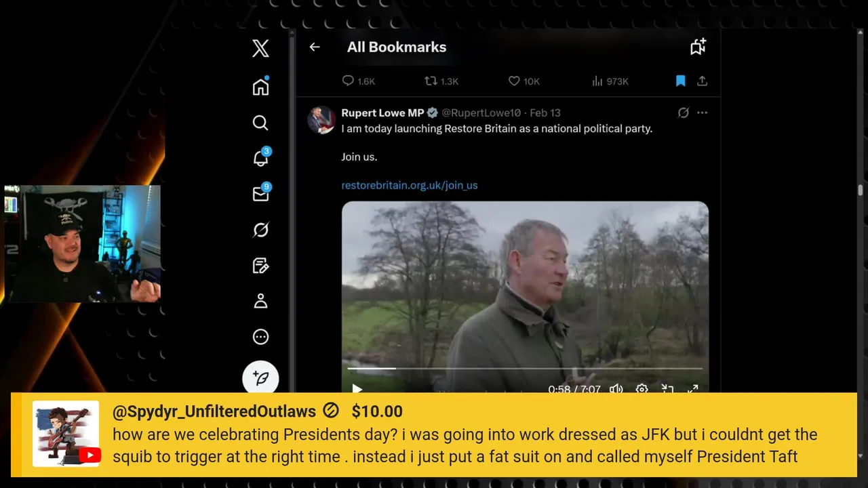The width and height of the screenshot is (868, 488).
Task: Click the Grok icon on Rupert Lowe's post
Action: pos(684,113)
